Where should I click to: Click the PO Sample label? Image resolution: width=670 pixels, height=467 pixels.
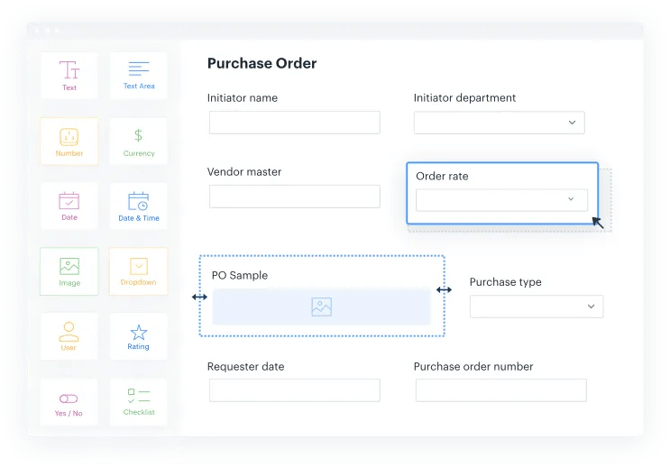(240, 275)
